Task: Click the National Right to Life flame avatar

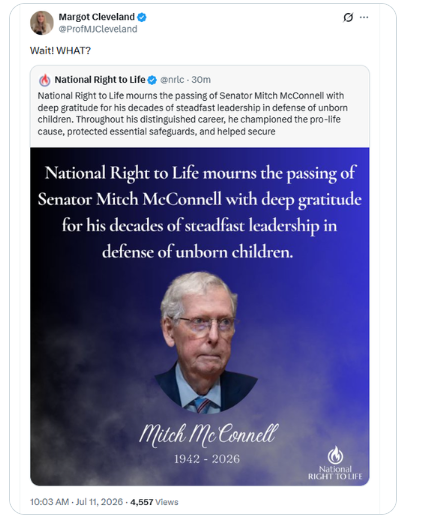Action: [x=45, y=80]
